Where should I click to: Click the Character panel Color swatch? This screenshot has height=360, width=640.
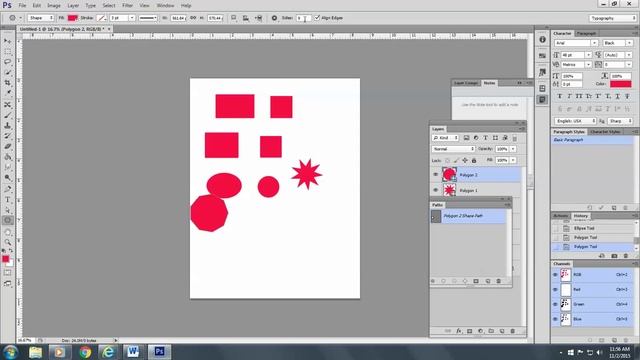tap(620, 84)
